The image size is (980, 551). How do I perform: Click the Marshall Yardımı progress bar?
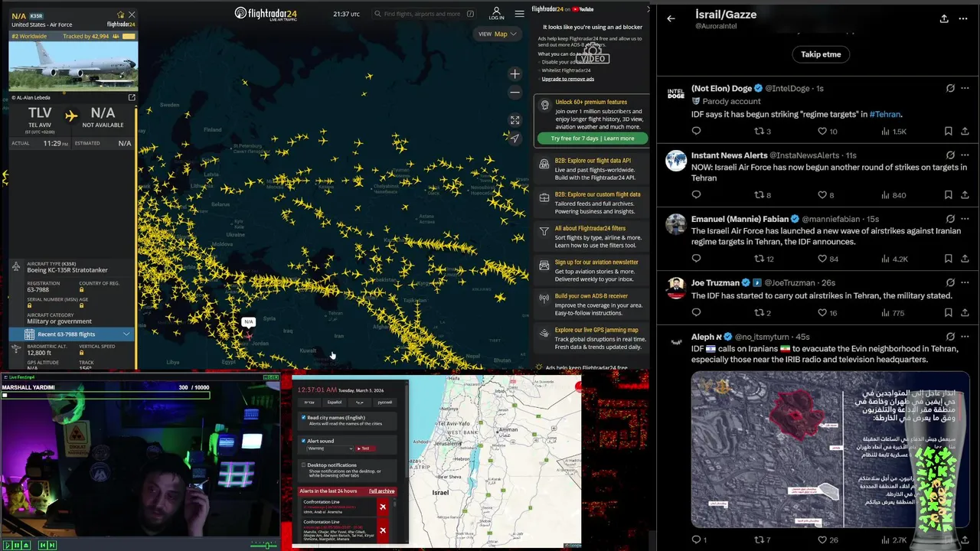click(106, 395)
